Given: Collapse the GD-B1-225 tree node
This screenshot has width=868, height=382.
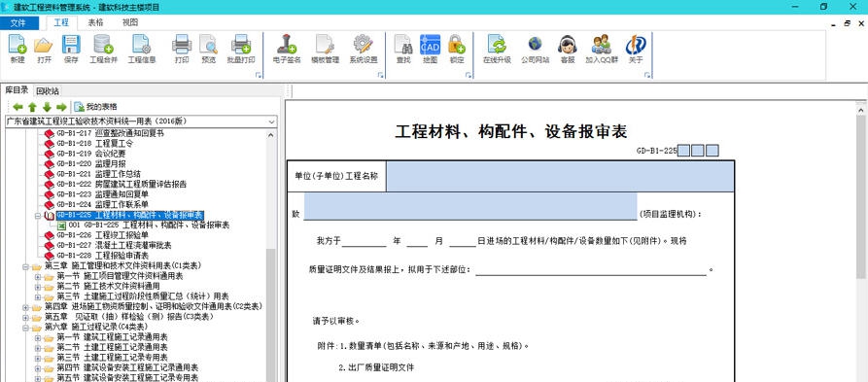Looking at the screenshot, I should click(38, 215).
